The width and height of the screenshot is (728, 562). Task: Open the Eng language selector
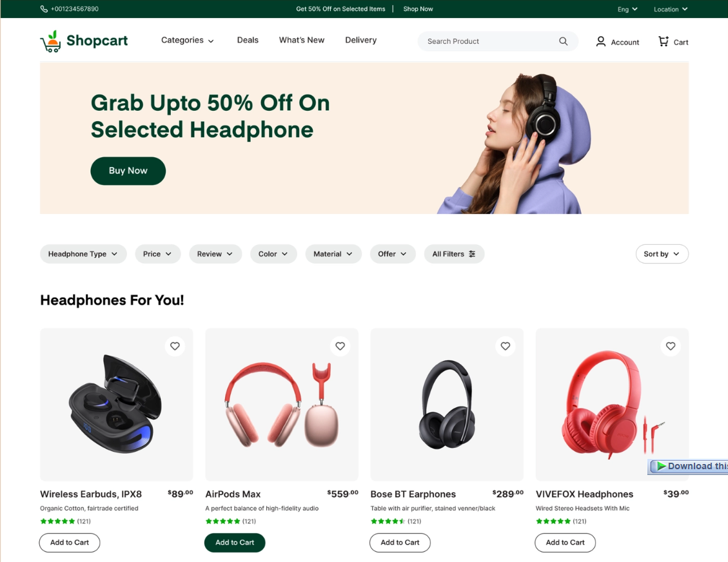click(x=627, y=9)
